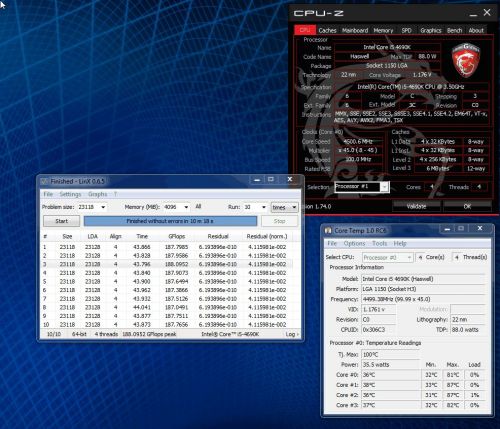Click the LinX title bar app icon

point(44,181)
